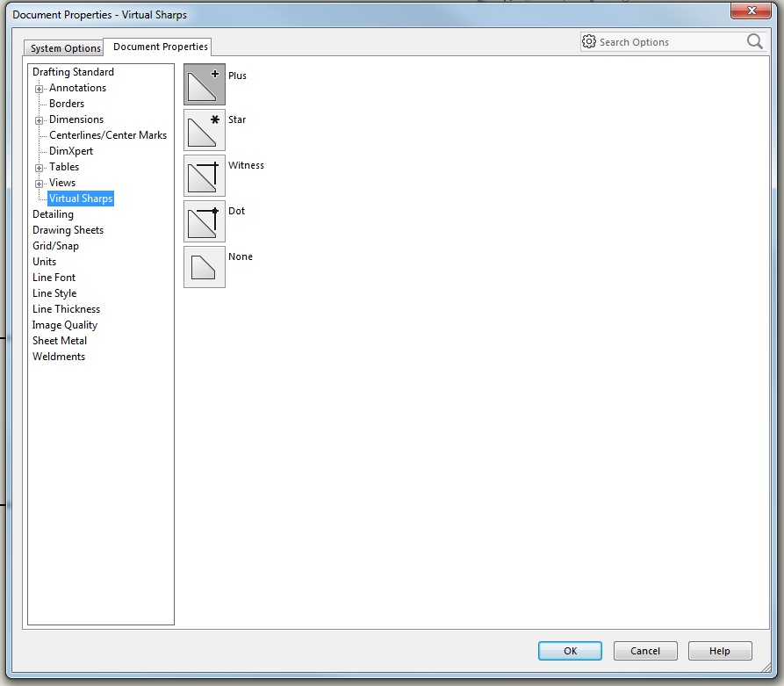Open Grid/Snap settings
This screenshot has height=686, width=784.
click(x=55, y=246)
